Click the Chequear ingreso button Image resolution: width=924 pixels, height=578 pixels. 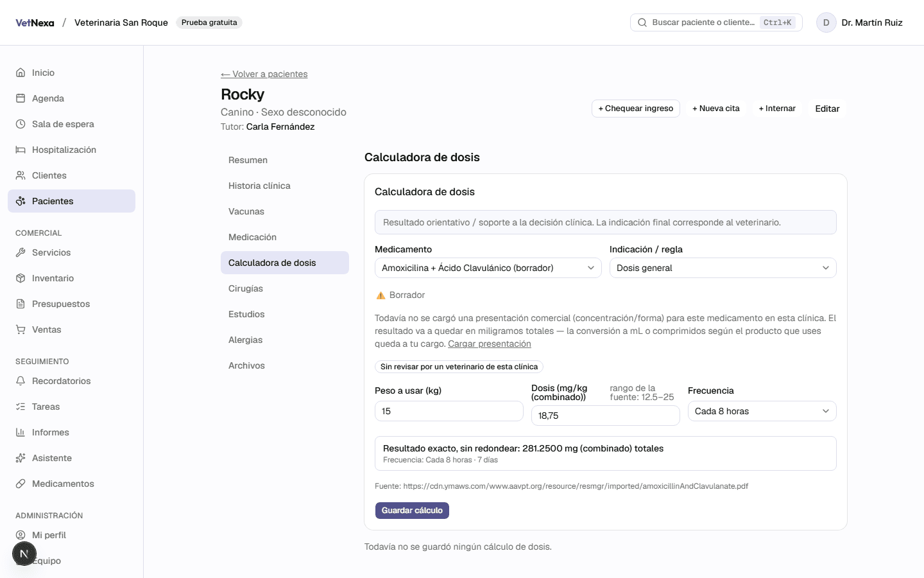click(636, 109)
